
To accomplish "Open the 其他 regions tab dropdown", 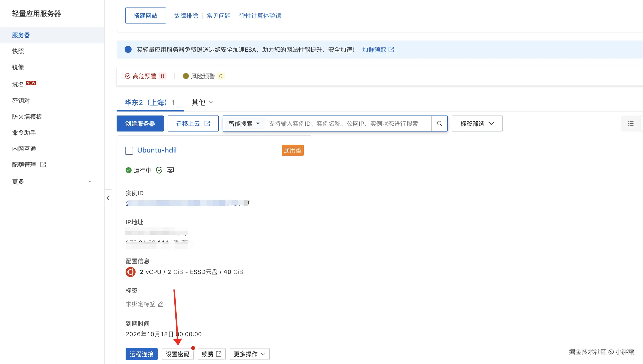I will coord(202,102).
